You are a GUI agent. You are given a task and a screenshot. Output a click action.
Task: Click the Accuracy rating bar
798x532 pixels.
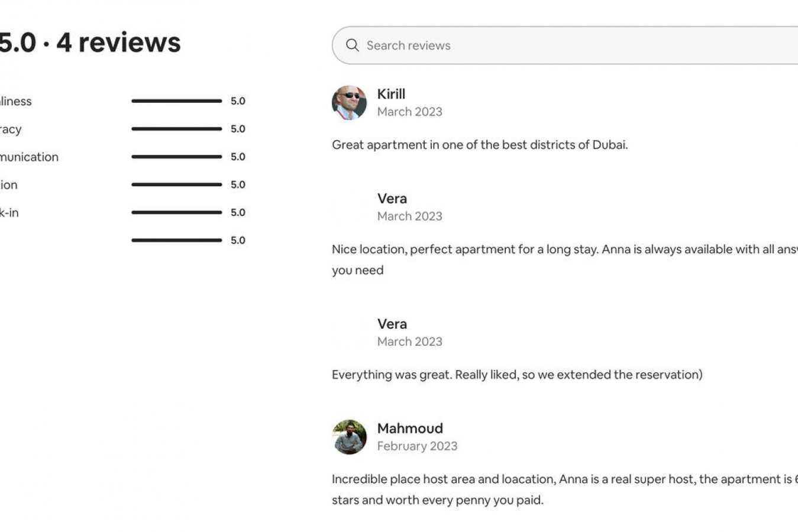click(x=176, y=129)
